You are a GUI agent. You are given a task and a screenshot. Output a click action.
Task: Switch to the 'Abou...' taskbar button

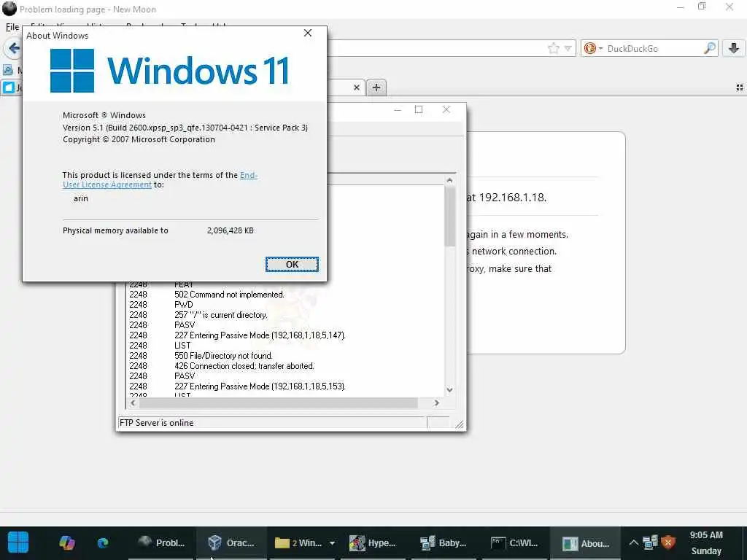click(586, 542)
